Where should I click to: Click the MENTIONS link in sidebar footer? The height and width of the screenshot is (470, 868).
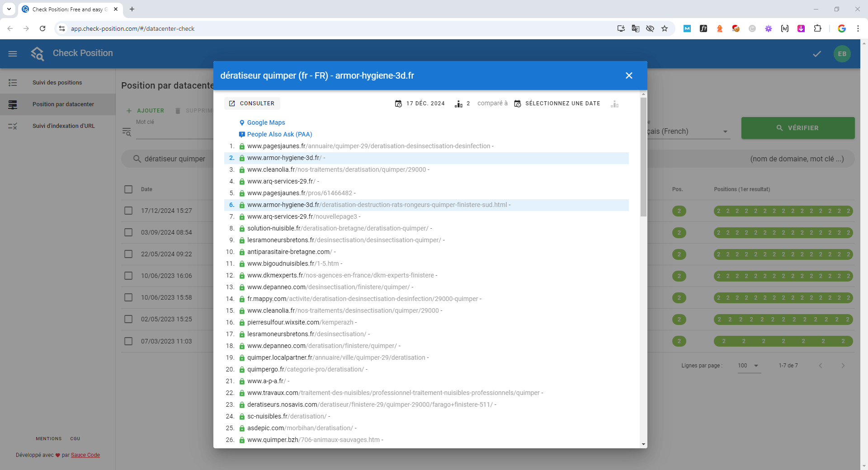(49, 439)
